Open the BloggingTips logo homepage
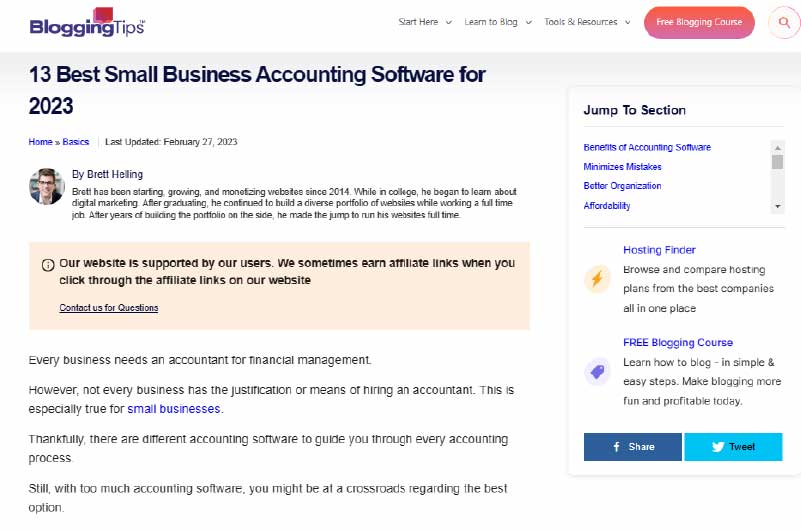 (87, 22)
